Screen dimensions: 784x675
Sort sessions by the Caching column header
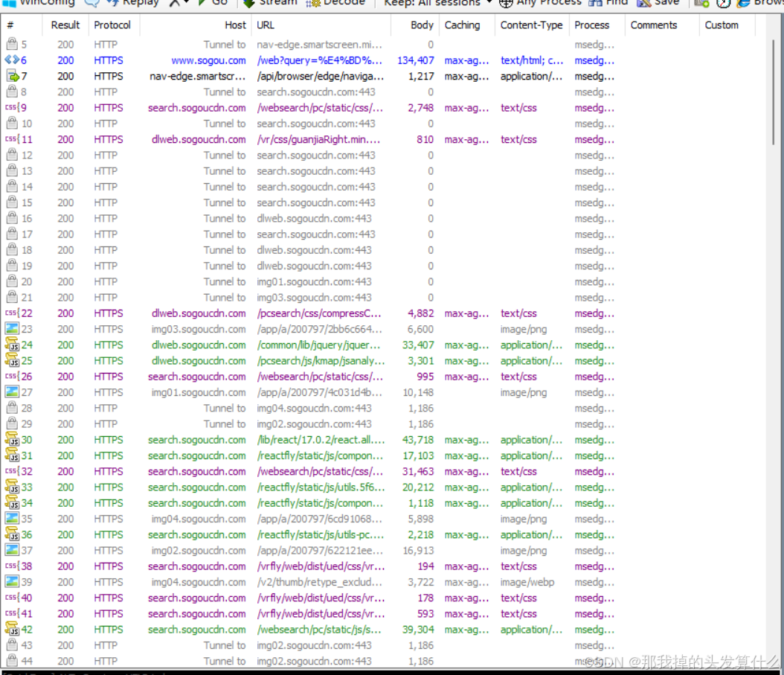(467, 25)
